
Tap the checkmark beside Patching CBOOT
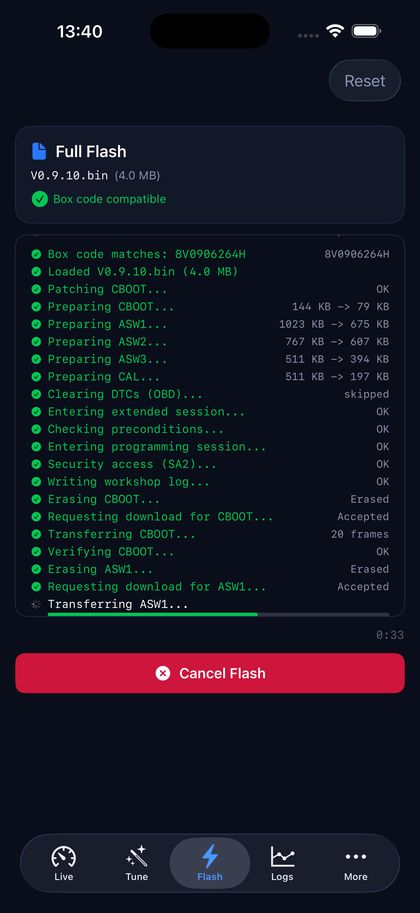(36, 289)
